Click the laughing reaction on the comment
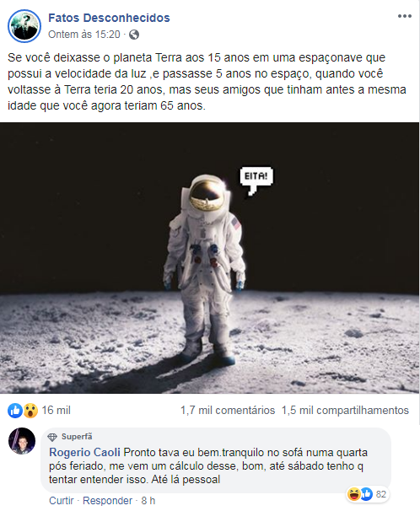Viewport: 420px width, 511px height. coord(353,494)
